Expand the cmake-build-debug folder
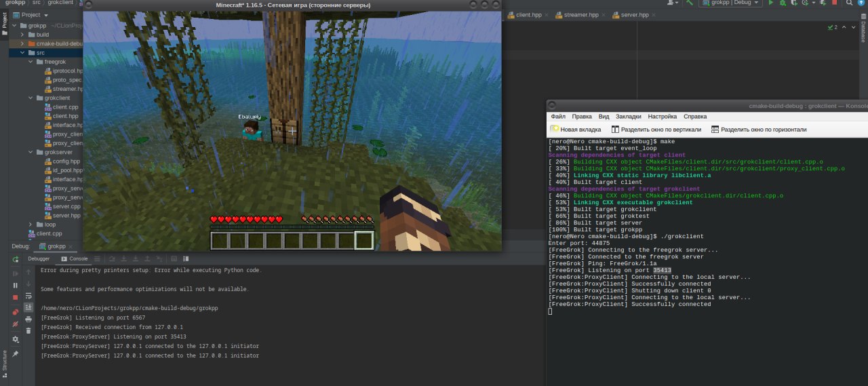 pyautogui.click(x=22, y=43)
